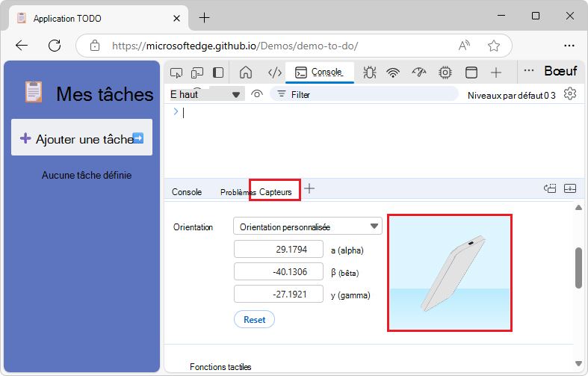Click scrollbar up arrow in Capteurs
Screen dimensions: 588x376
point(578,208)
